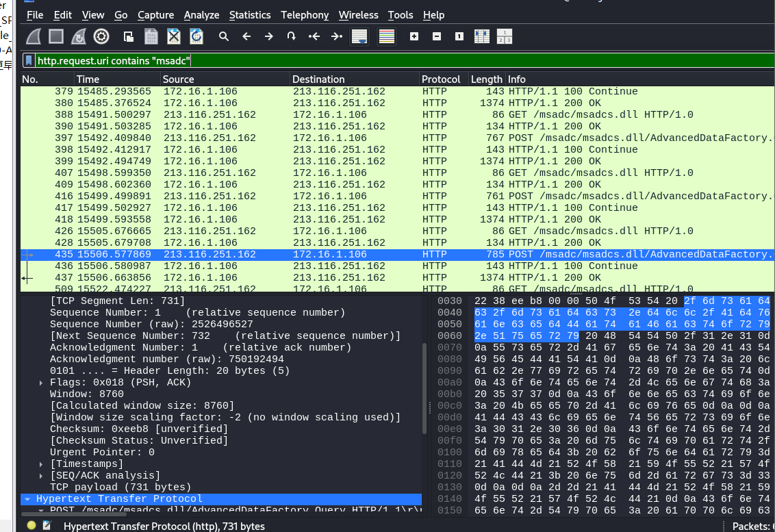Open the View menu
The height and width of the screenshot is (532, 775).
(93, 15)
